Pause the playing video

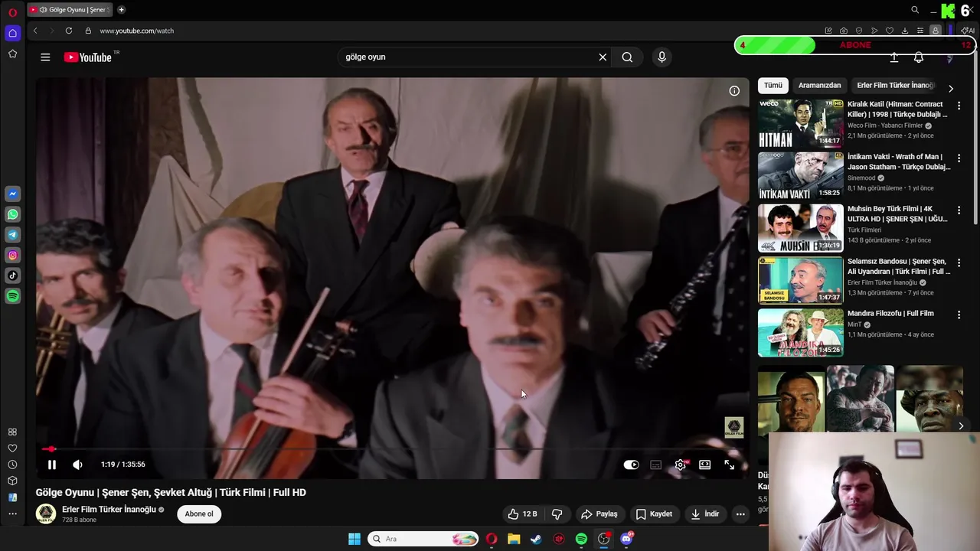coord(52,465)
